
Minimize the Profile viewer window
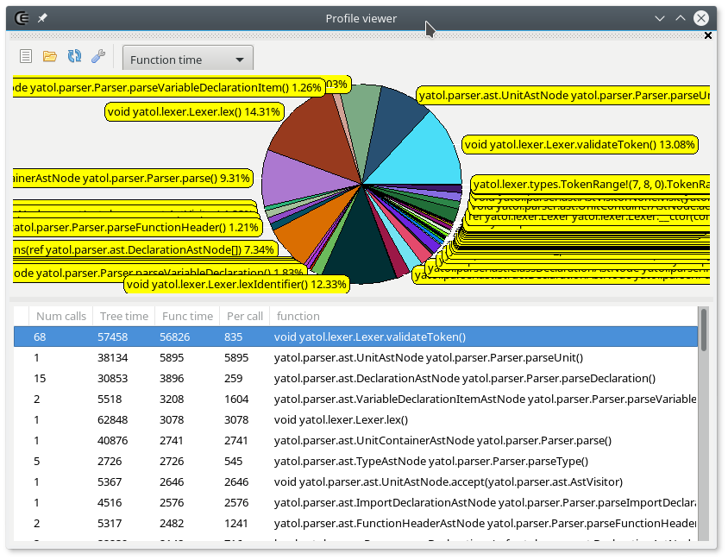click(x=660, y=18)
